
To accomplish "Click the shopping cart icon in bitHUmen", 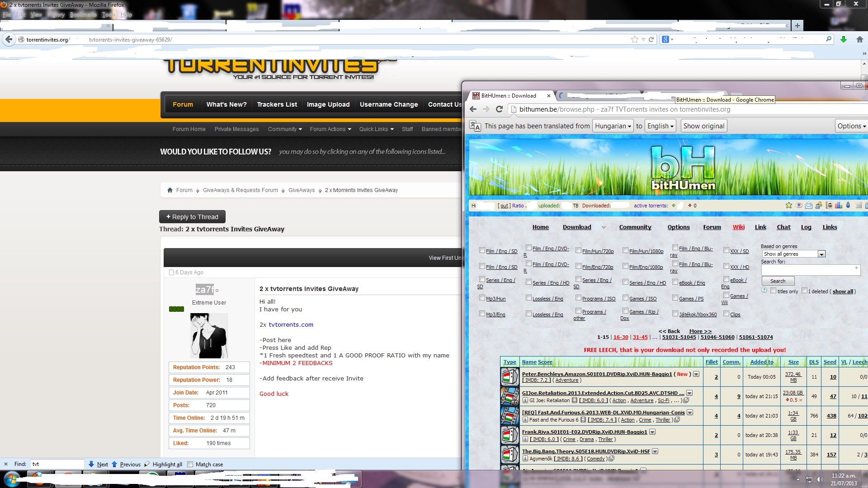I will pyautogui.click(x=859, y=205).
